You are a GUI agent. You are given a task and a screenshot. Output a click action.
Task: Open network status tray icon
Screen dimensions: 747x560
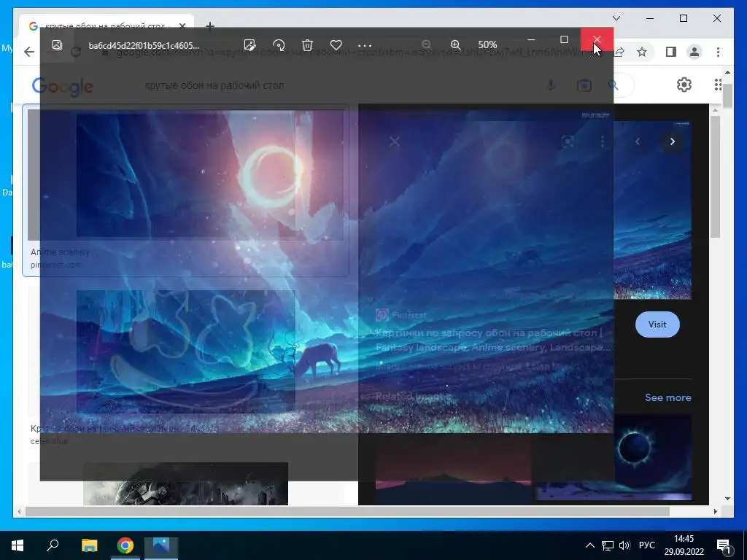[x=608, y=545]
